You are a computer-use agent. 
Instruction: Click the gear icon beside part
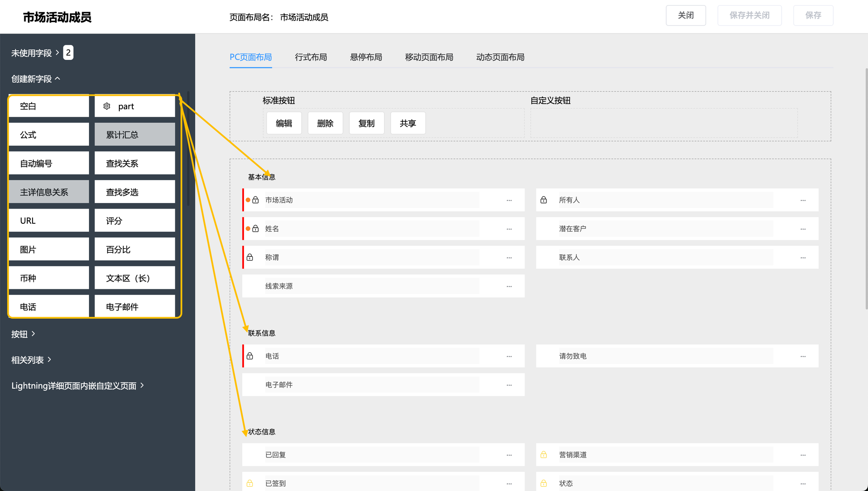[107, 106]
